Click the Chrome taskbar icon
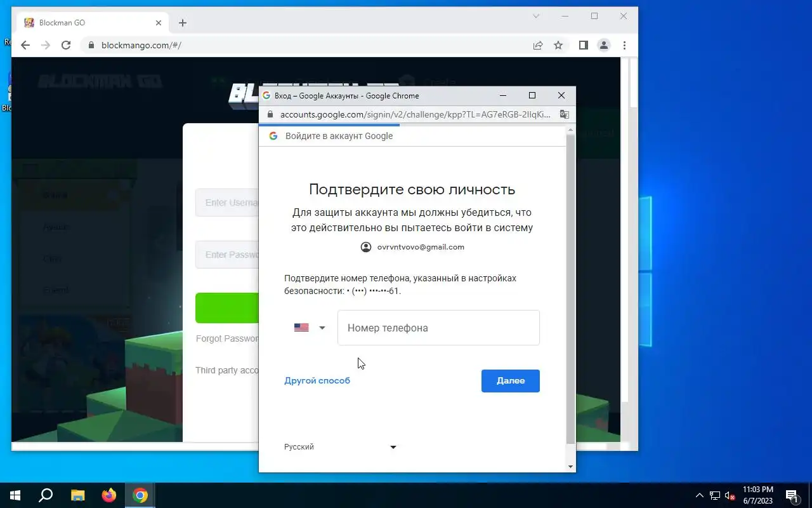The width and height of the screenshot is (812, 508). pyautogui.click(x=140, y=495)
